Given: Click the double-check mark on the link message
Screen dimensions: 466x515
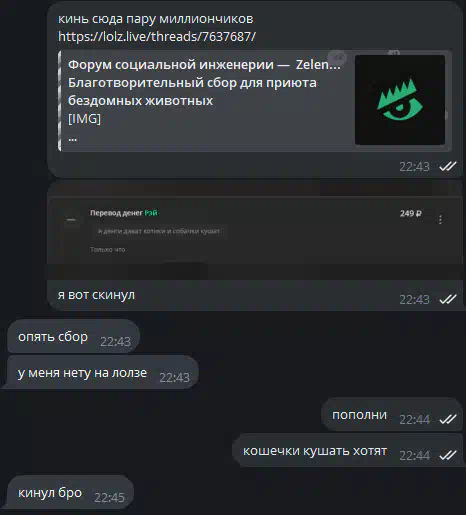Looking at the screenshot, I should pos(448,166).
